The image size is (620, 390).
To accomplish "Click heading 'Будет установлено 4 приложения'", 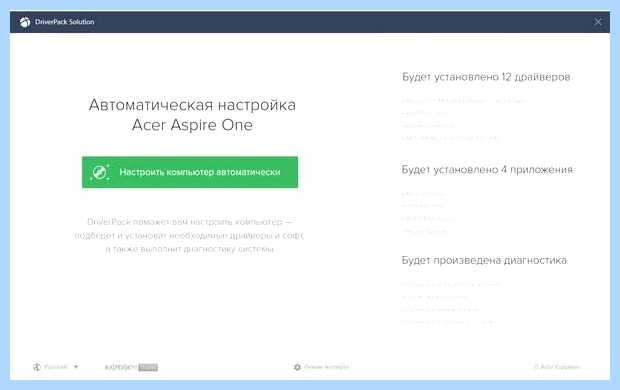I will pyautogui.click(x=487, y=170).
